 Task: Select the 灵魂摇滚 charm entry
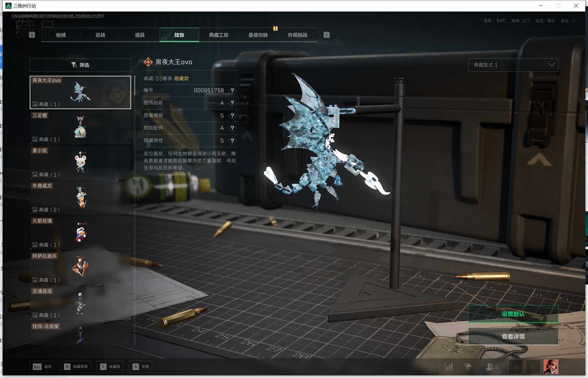click(80, 303)
